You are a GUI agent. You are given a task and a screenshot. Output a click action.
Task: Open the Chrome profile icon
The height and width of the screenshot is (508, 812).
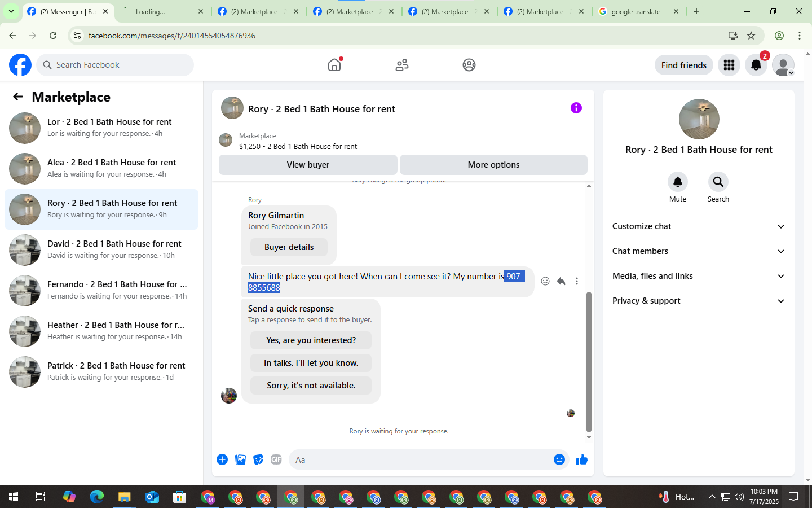(779, 36)
